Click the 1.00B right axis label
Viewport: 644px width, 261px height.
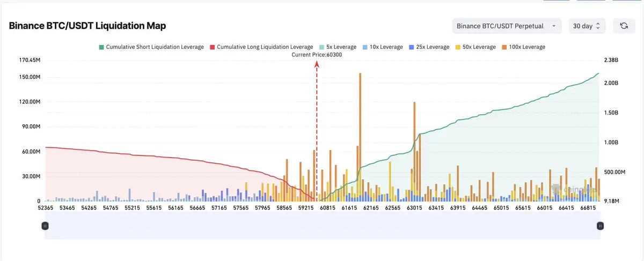click(x=611, y=143)
